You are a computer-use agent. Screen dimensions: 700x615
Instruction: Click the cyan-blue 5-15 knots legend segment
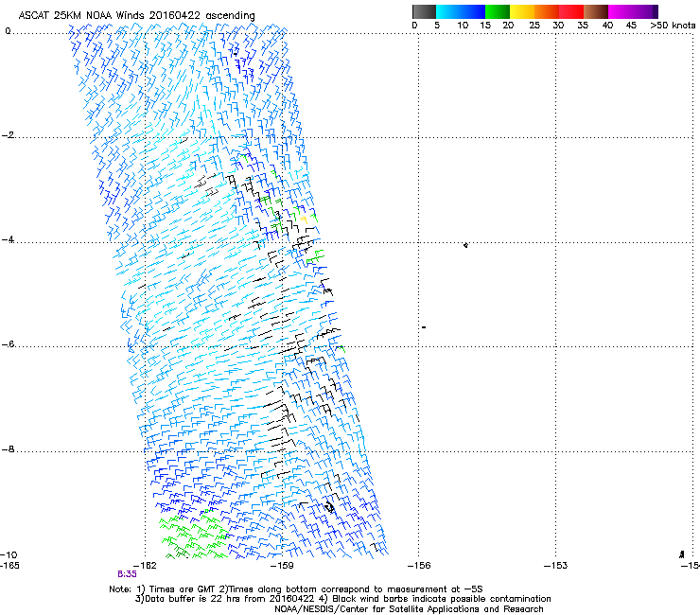[x=461, y=11]
